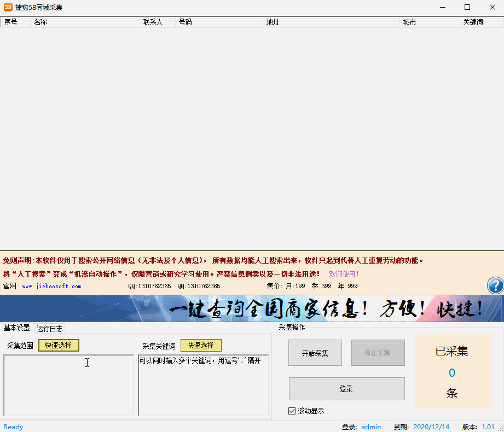This screenshot has width=504, height=432.
Task: Focus the 采集范围 text area
Action: point(69,385)
